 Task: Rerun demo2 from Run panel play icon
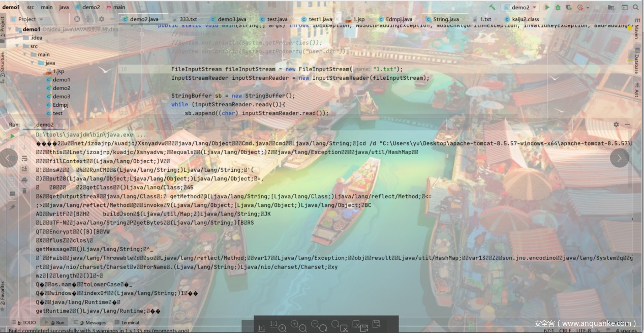click(12, 136)
